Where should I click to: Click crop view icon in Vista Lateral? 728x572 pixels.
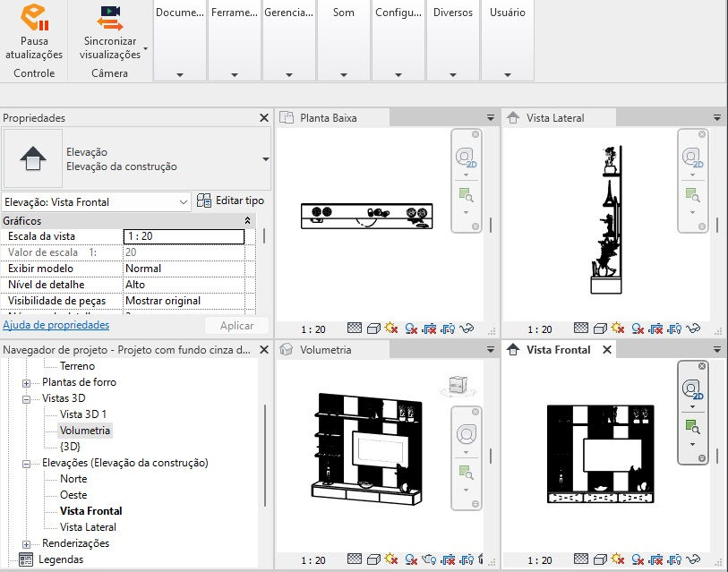click(656, 329)
